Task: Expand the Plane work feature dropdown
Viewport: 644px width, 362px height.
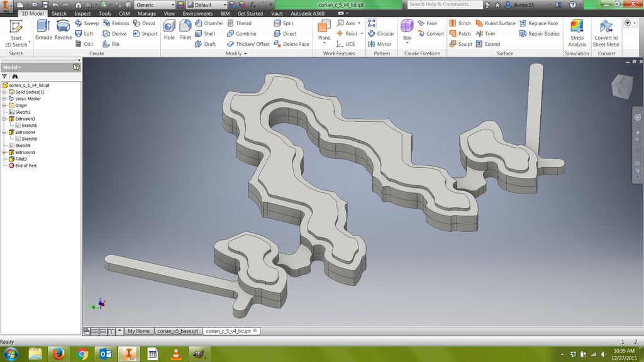Action: tap(325, 41)
